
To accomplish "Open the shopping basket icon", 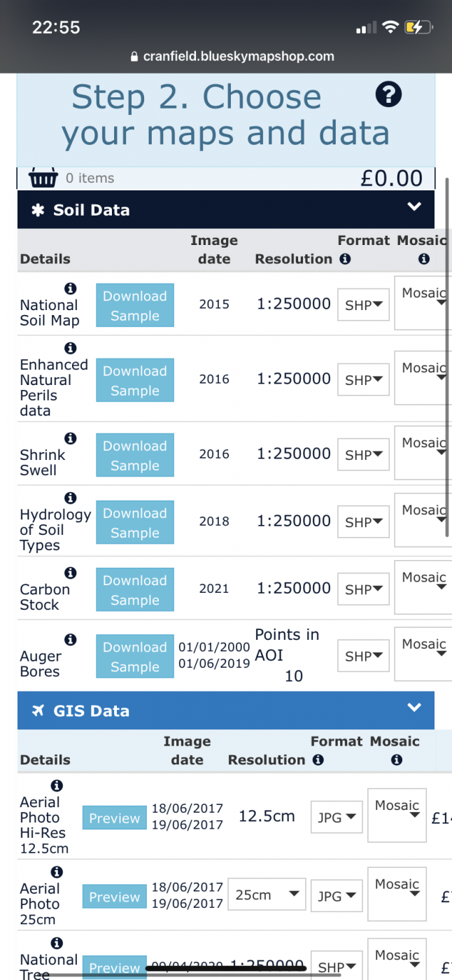I will [43, 178].
